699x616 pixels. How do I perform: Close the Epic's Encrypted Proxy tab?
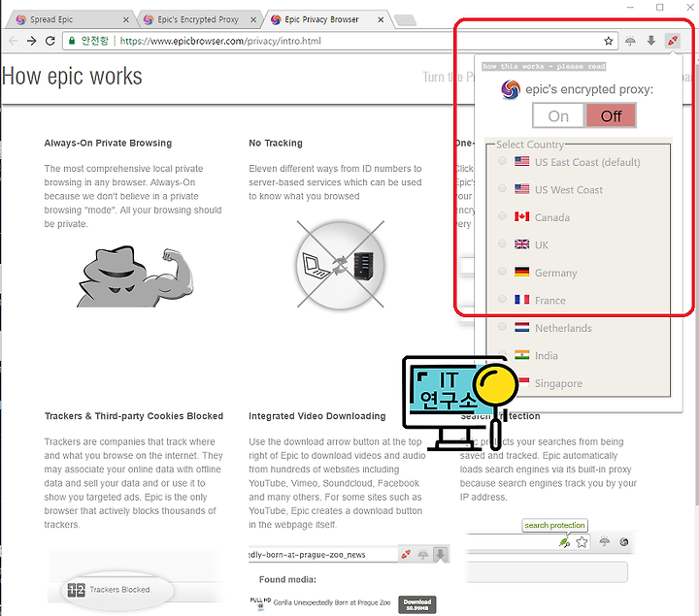pyautogui.click(x=253, y=19)
